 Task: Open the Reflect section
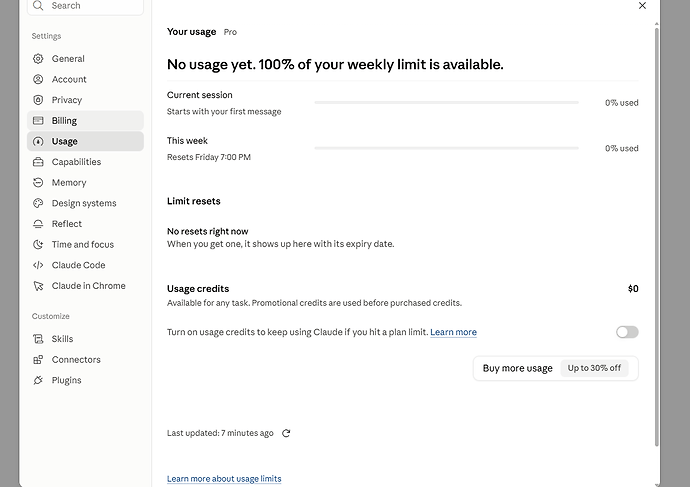pos(85,224)
